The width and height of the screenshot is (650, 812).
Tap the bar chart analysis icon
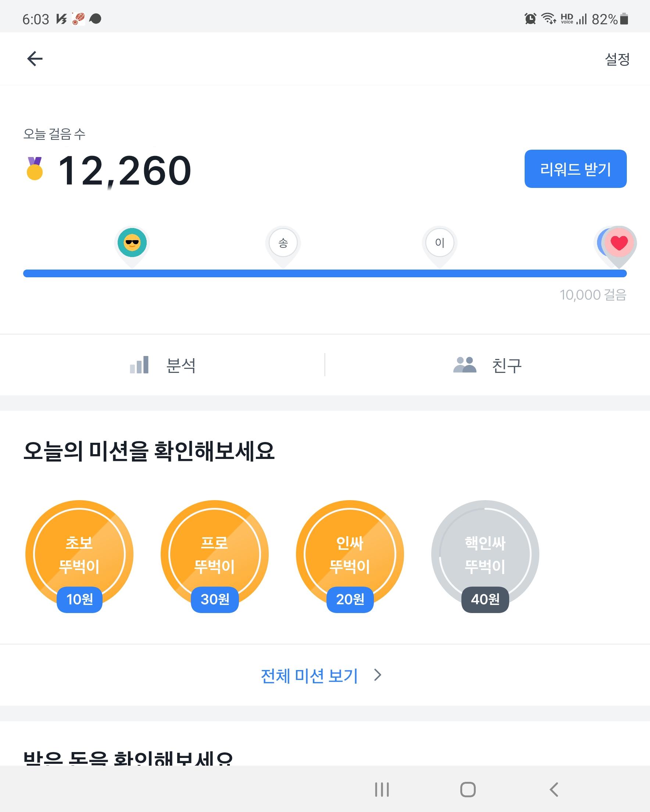coord(139,364)
